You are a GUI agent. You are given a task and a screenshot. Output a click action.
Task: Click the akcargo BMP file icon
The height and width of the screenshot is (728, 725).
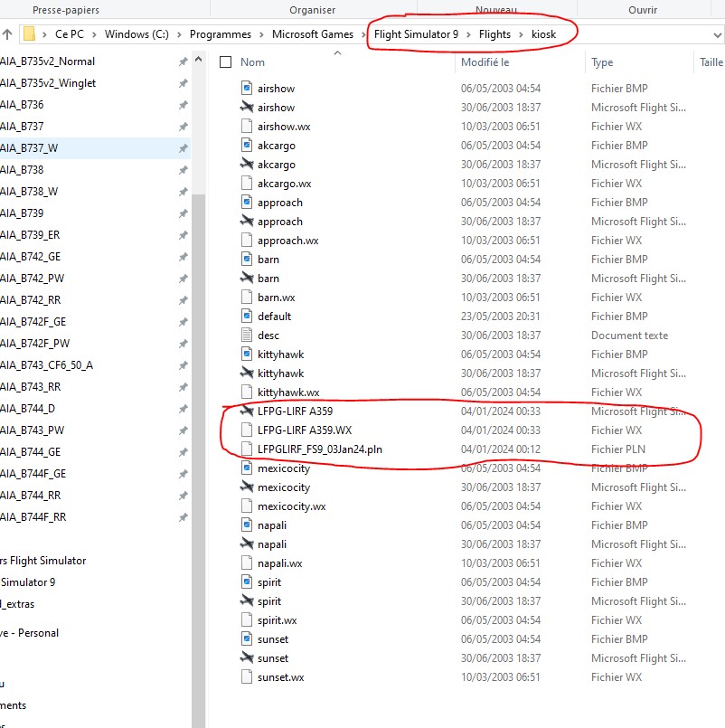(x=247, y=145)
